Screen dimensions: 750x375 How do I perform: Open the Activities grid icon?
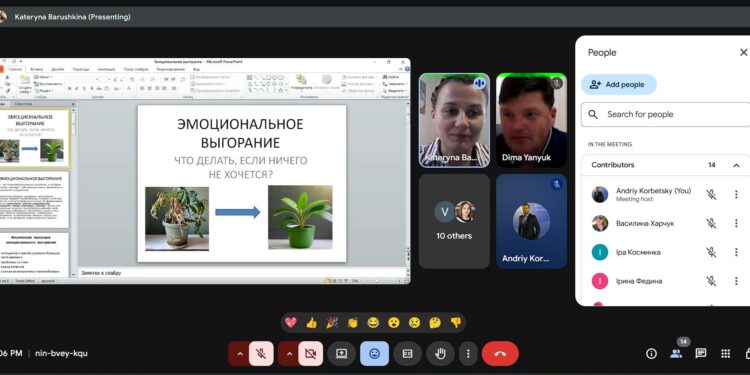726,353
